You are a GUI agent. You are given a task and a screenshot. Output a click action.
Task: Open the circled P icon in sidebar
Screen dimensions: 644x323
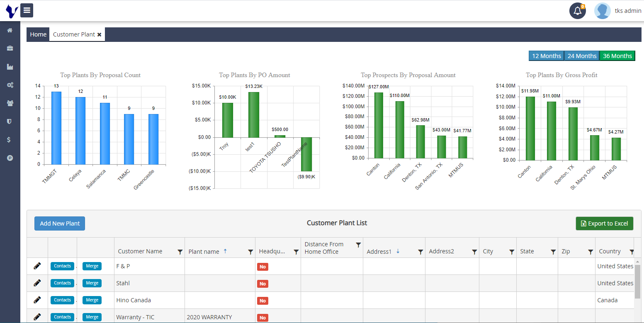click(10, 158)
